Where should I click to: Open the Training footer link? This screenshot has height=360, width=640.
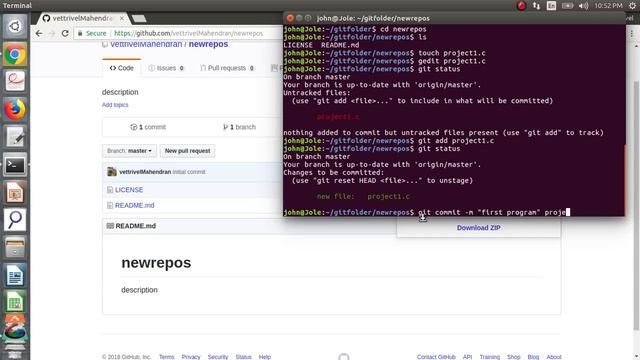coord(490,357)
